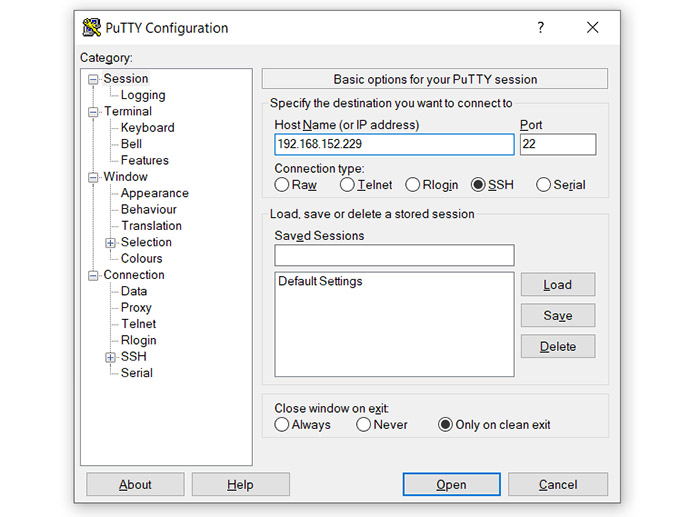Collapse the Terminal tree node
Screen dimensions: 700x517
tap(93, 112)
